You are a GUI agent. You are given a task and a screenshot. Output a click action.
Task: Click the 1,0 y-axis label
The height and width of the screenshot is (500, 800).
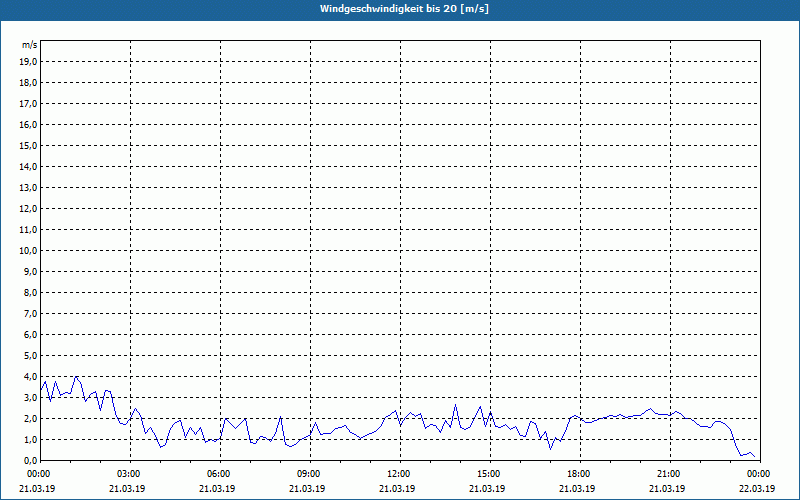coord(32,439)
